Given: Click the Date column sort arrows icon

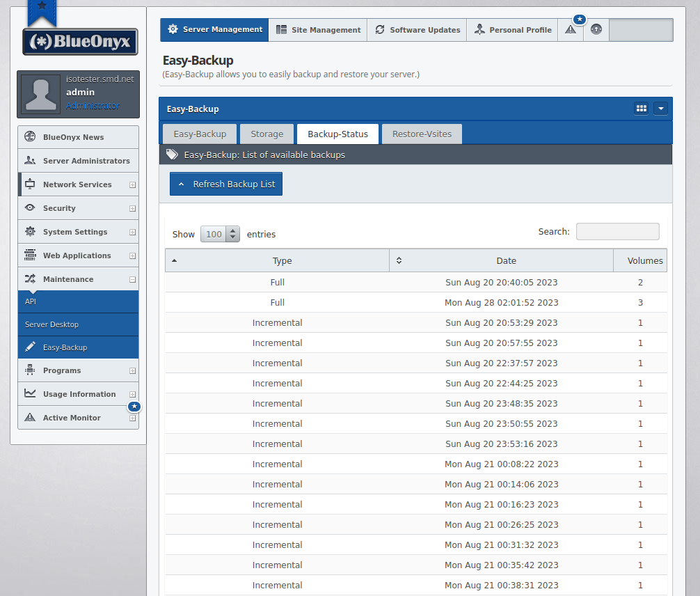Looking at the screenshot, I should [399, 260].
